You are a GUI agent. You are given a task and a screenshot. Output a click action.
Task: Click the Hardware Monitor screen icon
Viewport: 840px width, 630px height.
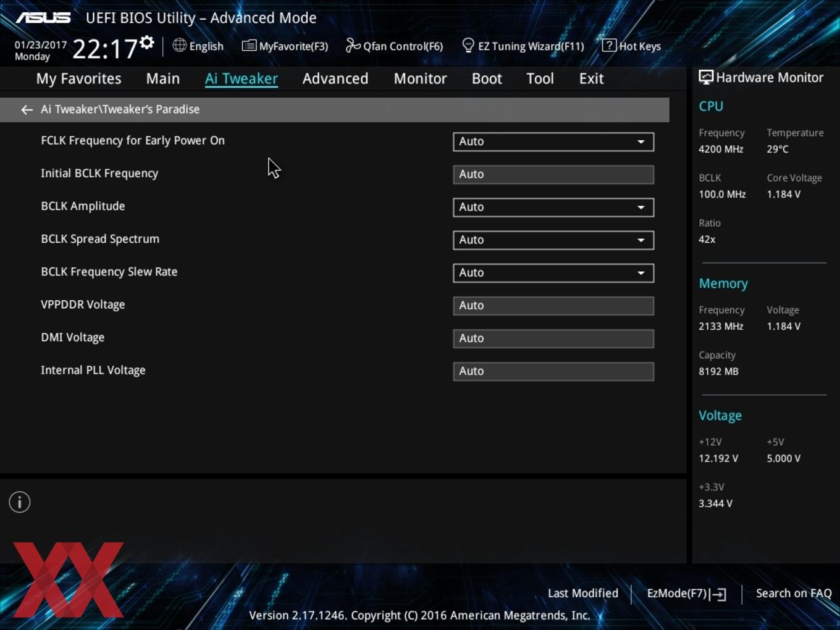point(706,78)
